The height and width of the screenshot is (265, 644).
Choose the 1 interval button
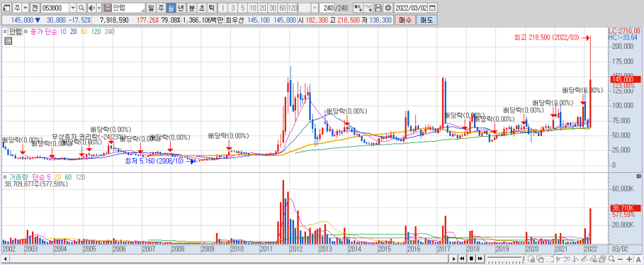tap(223, 8)
